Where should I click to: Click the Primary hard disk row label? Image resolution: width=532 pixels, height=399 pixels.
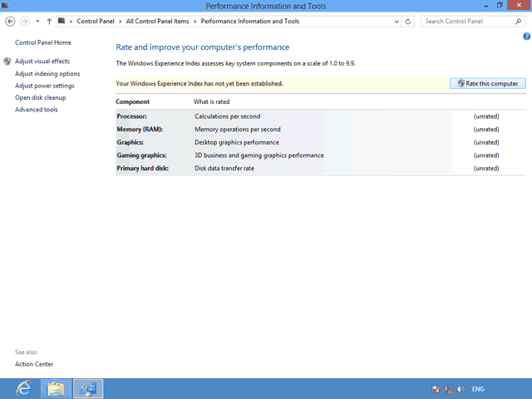142,168
